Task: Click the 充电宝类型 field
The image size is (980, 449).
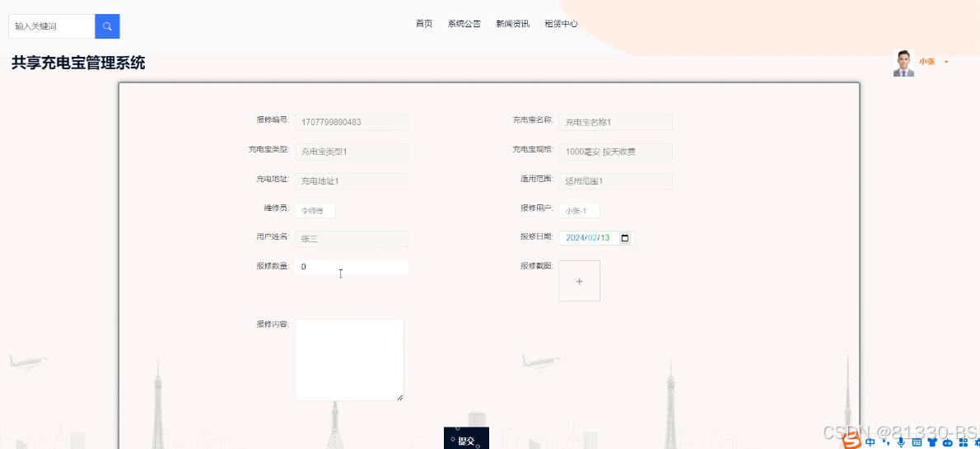Action: coord(352,152)
